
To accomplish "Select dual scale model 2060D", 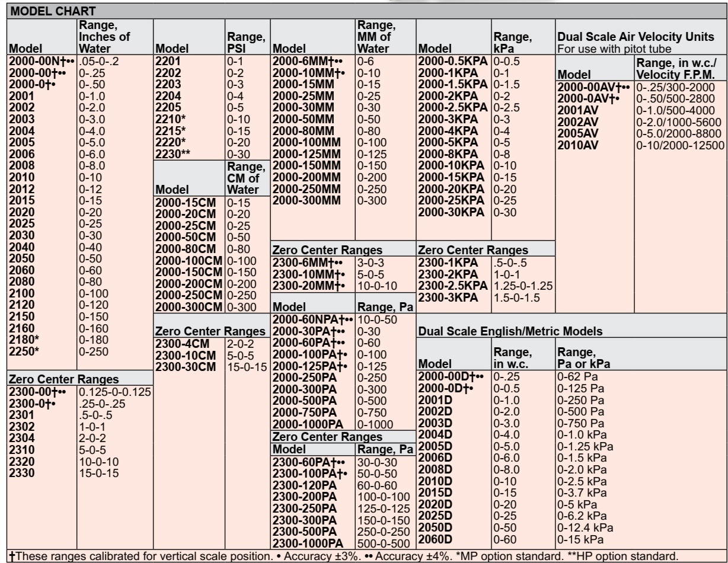I will click(x=437, y=537).
